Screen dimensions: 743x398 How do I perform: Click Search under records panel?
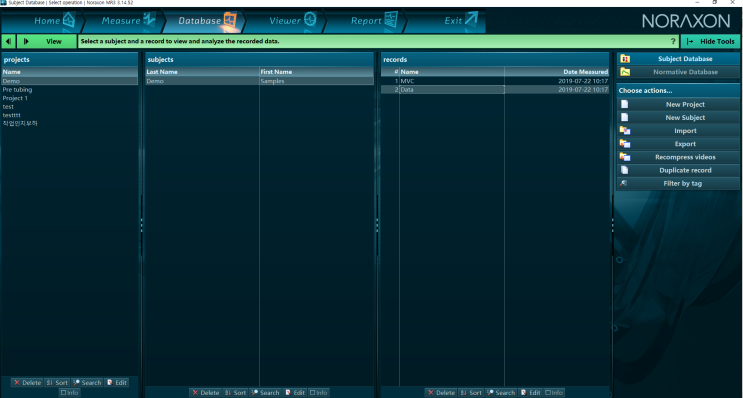point(501,392)
